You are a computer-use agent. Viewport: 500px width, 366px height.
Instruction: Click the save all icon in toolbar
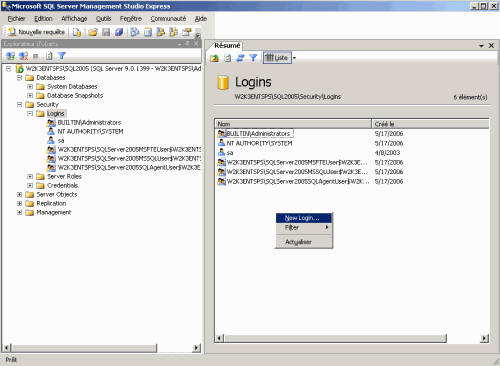(119, 32)
